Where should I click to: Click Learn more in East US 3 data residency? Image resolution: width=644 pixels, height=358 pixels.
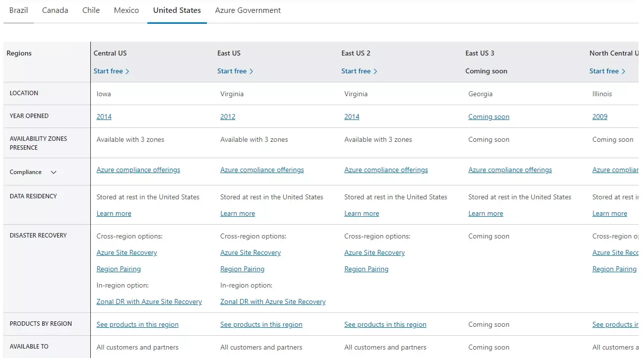(486, 213)
